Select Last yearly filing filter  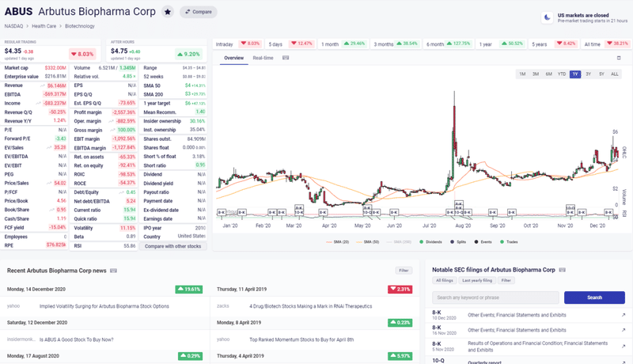pyautogui.click(x=477, y=280)
